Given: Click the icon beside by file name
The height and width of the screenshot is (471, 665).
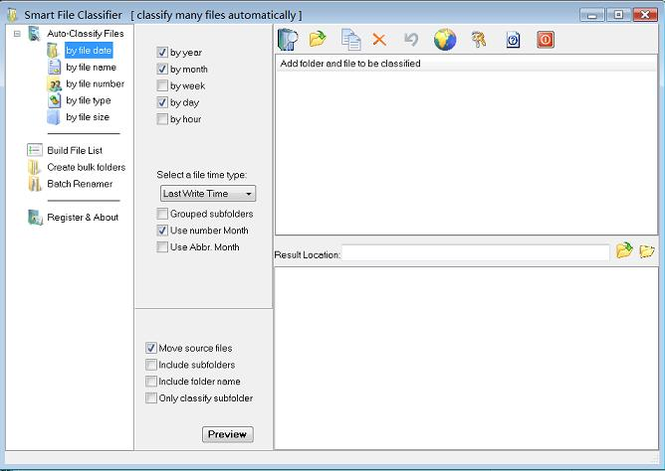Looking at the screenshot, I should point(54,67).
